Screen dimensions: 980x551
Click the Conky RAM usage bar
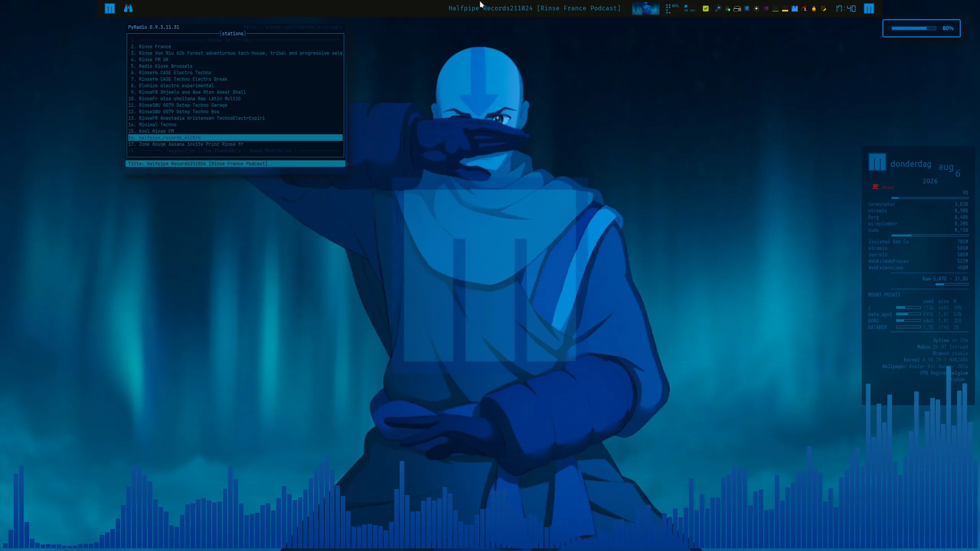952,284
